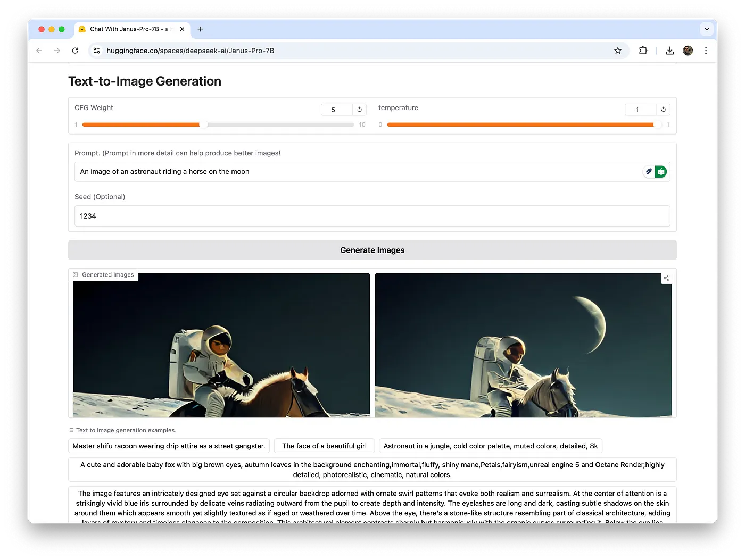Click the browser extensions puzzle icon
Image resolution: width=745 pixels, height=560 pixels.
click(x=643, y=51)
